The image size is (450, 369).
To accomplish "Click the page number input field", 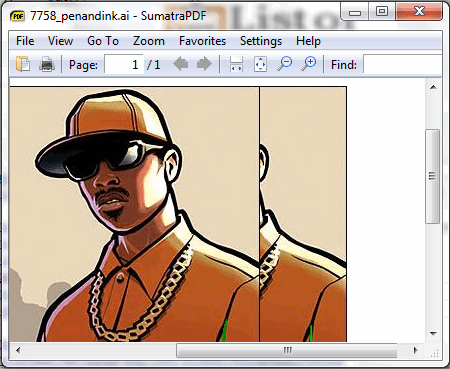I will click(x=124, y=64).
